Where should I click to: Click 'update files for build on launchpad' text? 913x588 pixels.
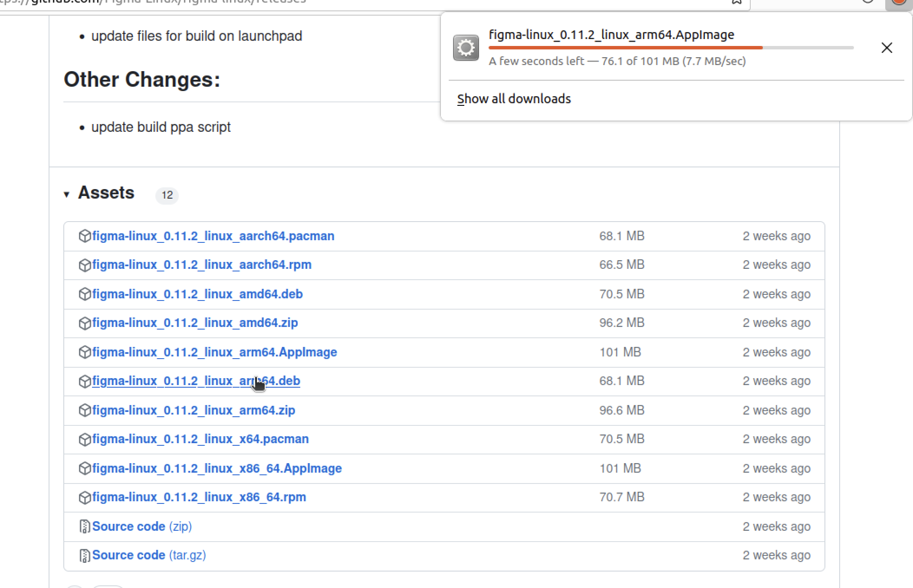pos(197,36)
